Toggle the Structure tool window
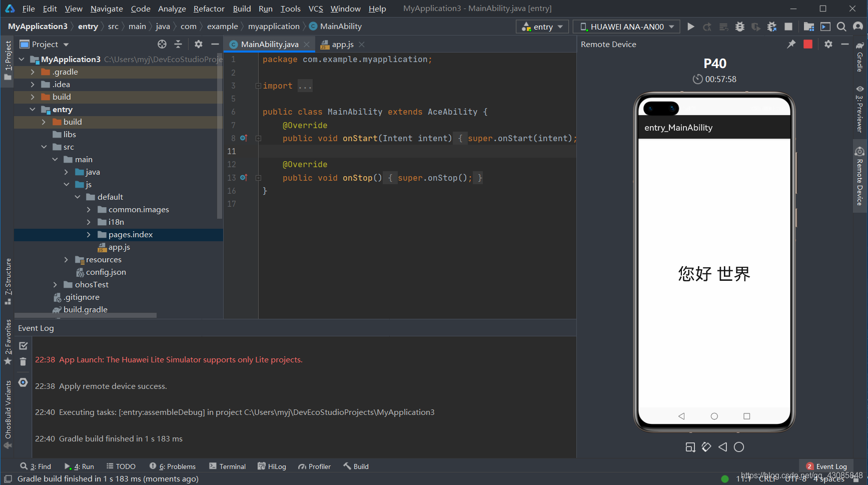868x485 pixels. click(x=8, y=281)
